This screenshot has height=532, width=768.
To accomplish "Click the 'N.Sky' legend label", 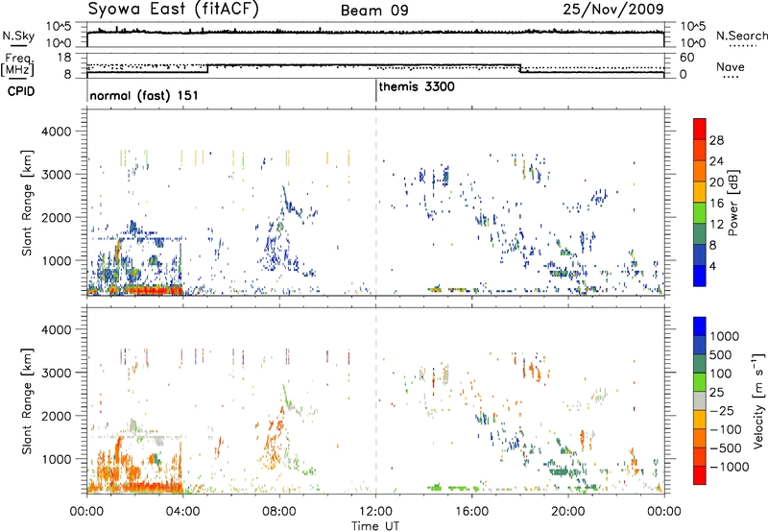I will point(18,36).
